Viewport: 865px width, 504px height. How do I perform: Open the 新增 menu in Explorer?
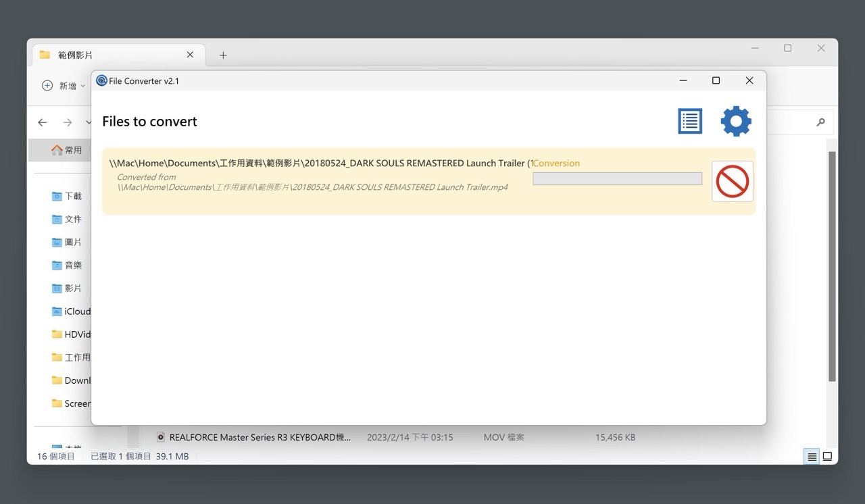pyautogui.click(x=64, y=86)
